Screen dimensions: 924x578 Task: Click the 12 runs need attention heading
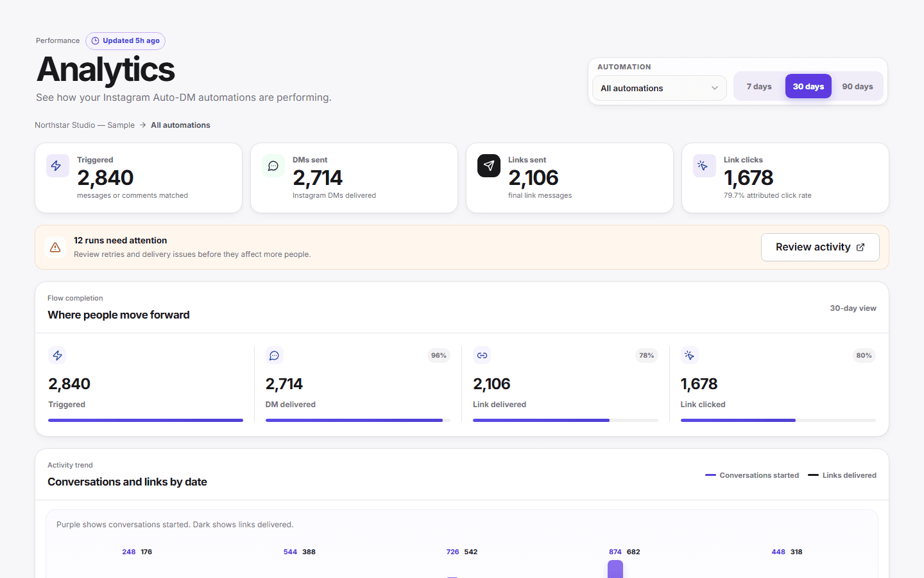point(120,240)
